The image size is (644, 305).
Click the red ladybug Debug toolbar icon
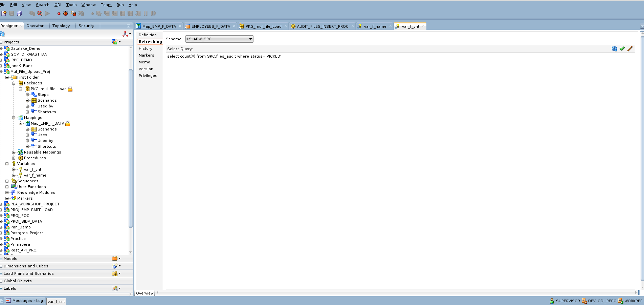pos(66,14)
